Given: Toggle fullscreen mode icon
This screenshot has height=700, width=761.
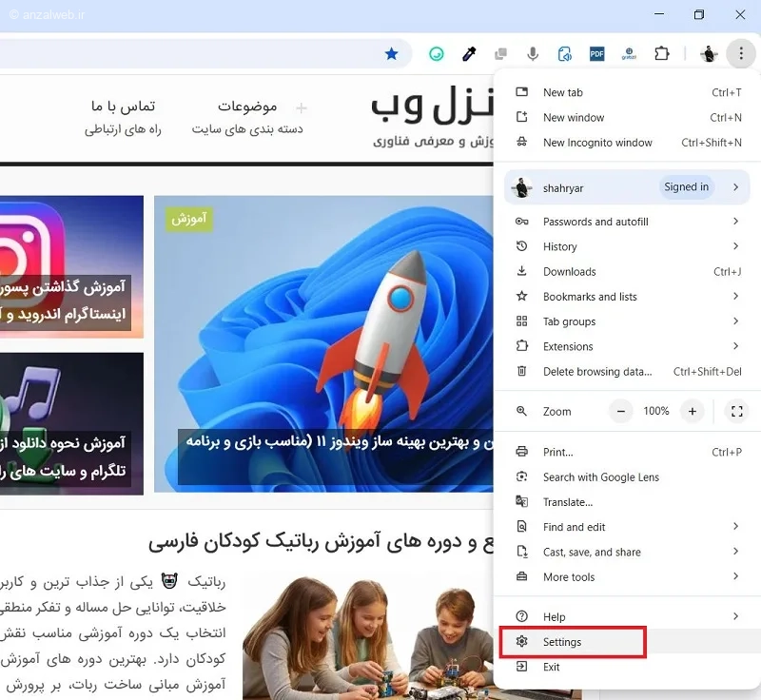Looking at the screenshot, I should tap(736, 412).
